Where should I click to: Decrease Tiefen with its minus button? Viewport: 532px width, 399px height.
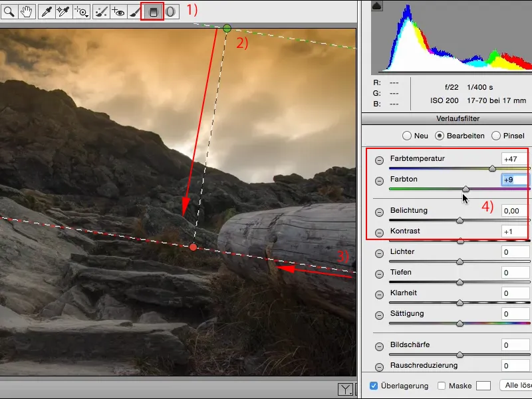click(379, 274)
